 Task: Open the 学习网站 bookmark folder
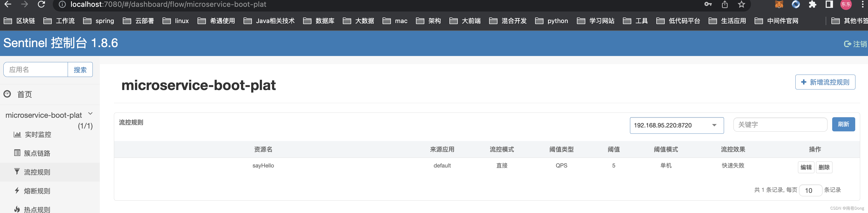[x=595, y=21]
